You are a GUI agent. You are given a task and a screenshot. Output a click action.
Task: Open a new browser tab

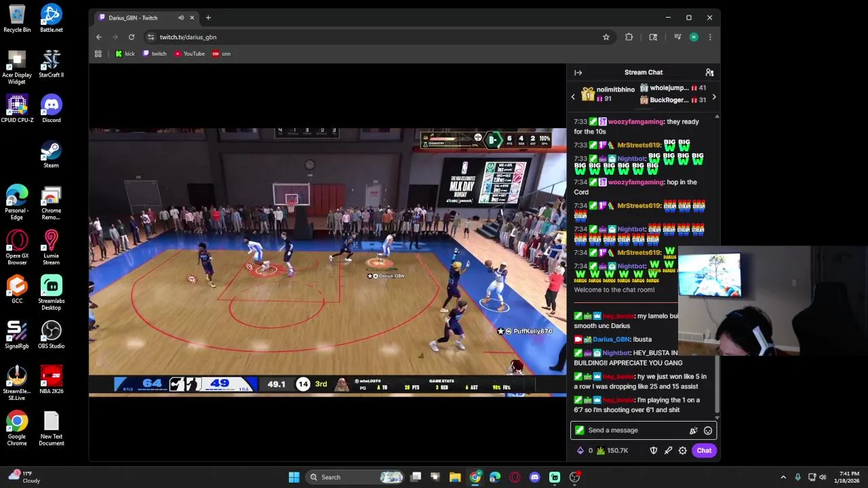pyautogui.click(x=208, y=18)
